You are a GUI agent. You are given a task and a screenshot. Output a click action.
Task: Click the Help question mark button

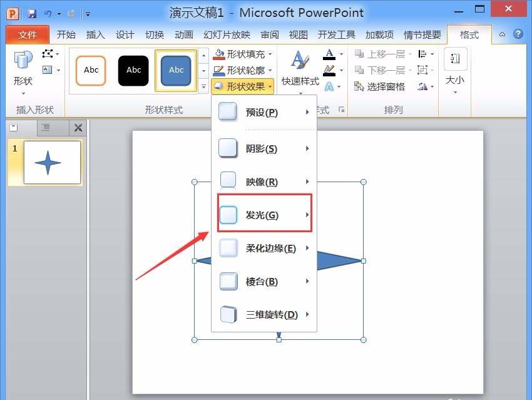click(519, 34)
